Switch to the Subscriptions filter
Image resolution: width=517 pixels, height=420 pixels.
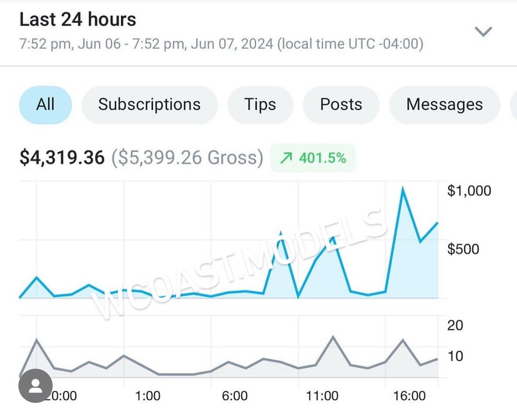tap(149, 105)
